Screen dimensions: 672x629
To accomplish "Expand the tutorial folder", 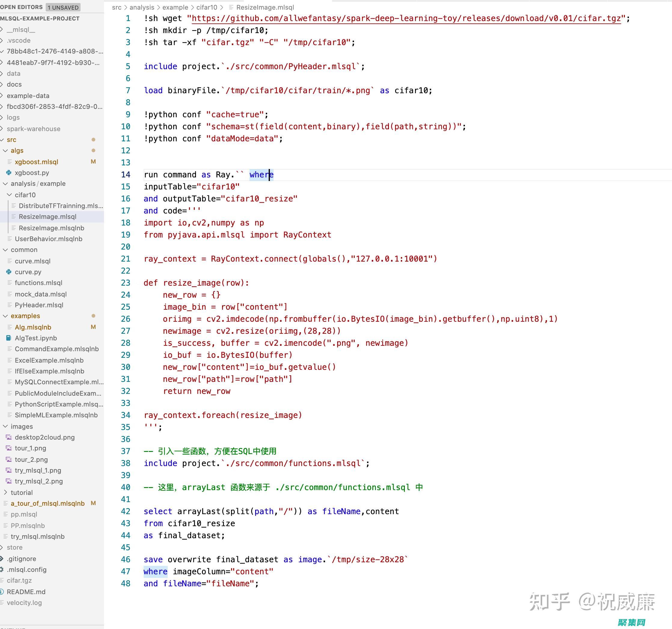I will (5, 492).
